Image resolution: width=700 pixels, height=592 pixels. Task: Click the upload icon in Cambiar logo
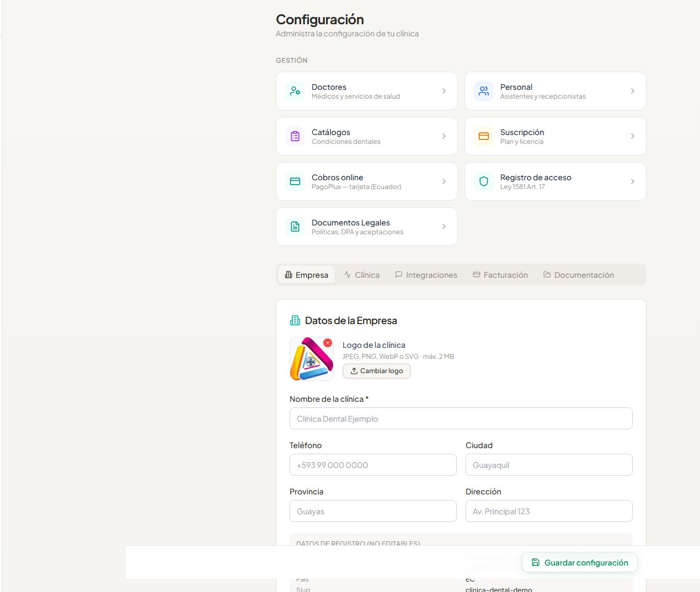tap(354, 371)
